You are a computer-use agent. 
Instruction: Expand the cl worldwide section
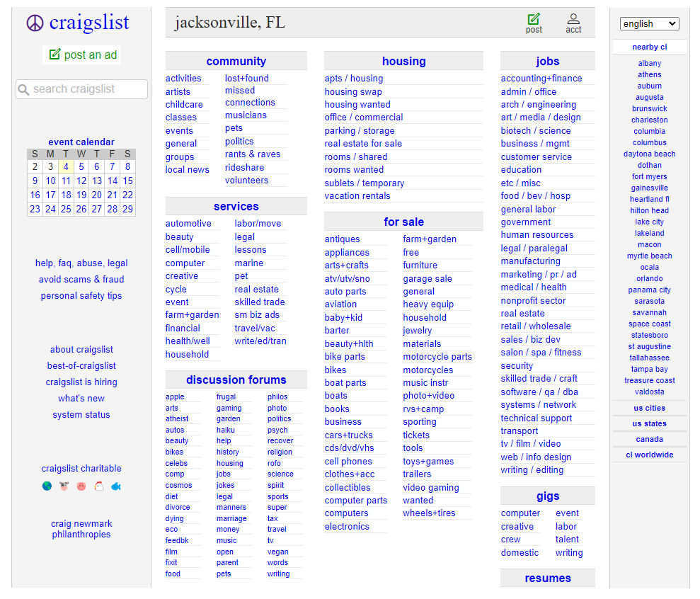(x=649, y=454)
